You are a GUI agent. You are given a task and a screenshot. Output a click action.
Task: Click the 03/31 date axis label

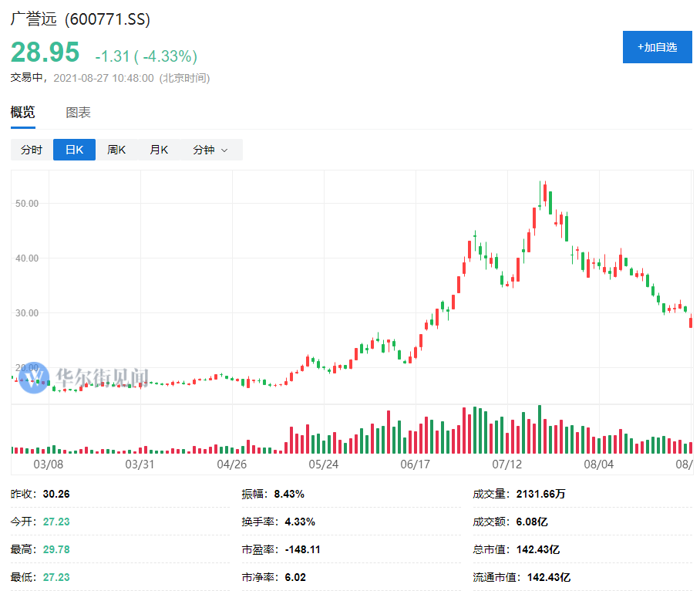[140, 464]
